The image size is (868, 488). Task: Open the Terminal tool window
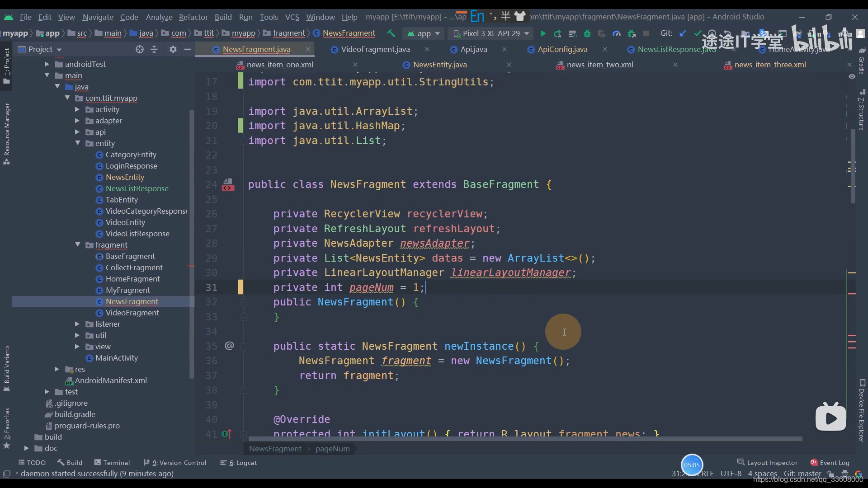(112, 463)
